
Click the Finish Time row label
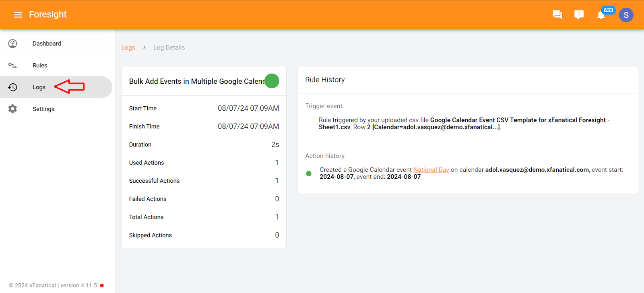(144, 126)
